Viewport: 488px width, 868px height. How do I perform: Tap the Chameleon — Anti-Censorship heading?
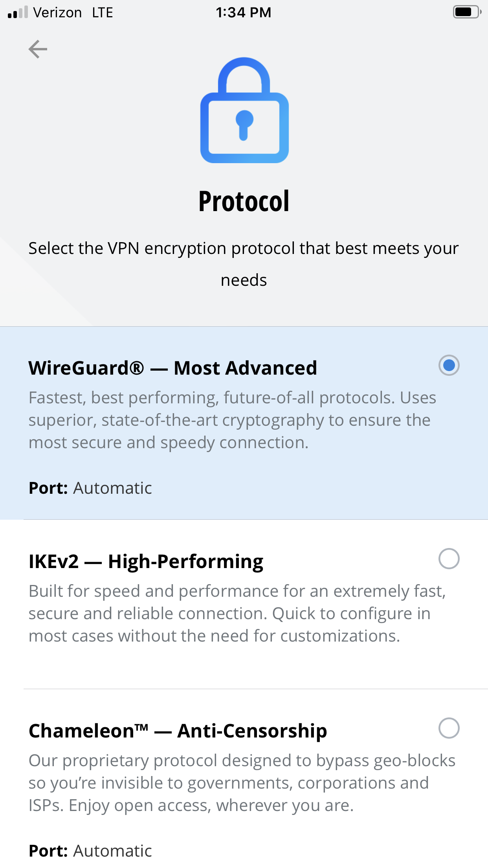178,731
